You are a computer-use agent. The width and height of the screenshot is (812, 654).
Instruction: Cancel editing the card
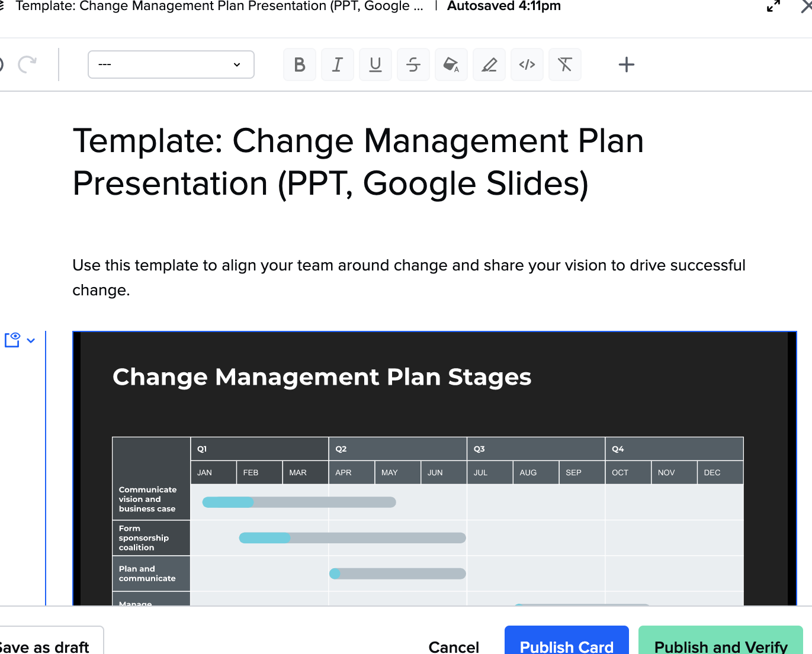[x=454, y=646]
